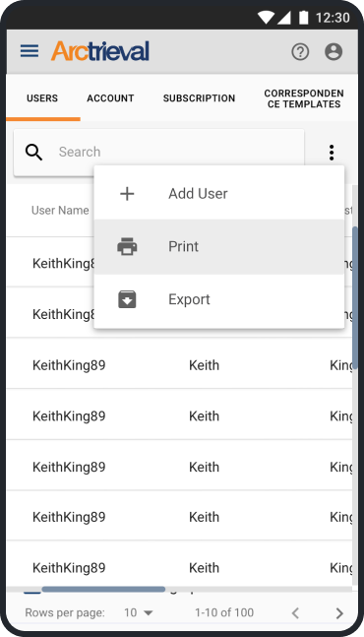364x637 pixels.
Task: Open the hamburger navigation menu
Action: click(30, 51)
